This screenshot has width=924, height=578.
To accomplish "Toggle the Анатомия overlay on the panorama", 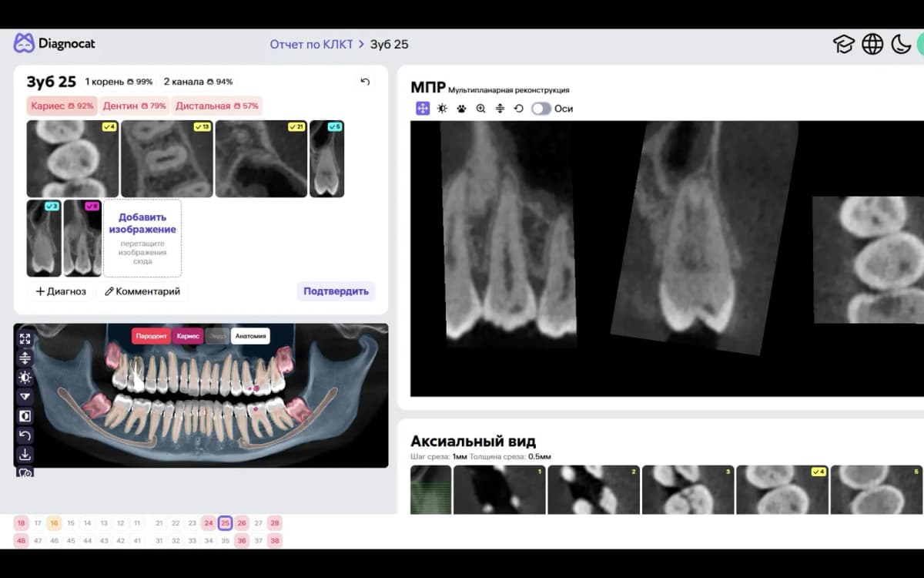I will [x=251, y=336].
